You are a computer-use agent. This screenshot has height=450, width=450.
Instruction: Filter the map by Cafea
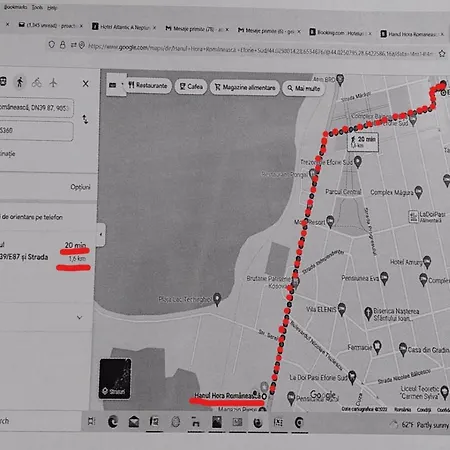(191, 87)
